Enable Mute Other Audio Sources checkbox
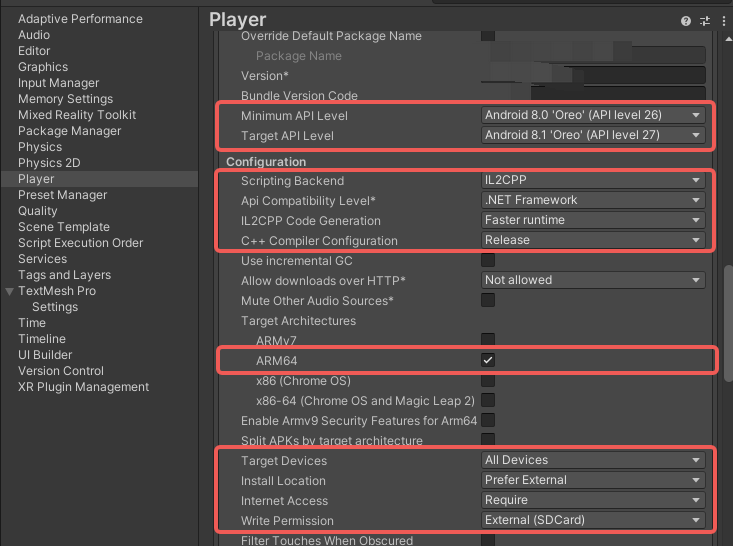 pos(488,300)
